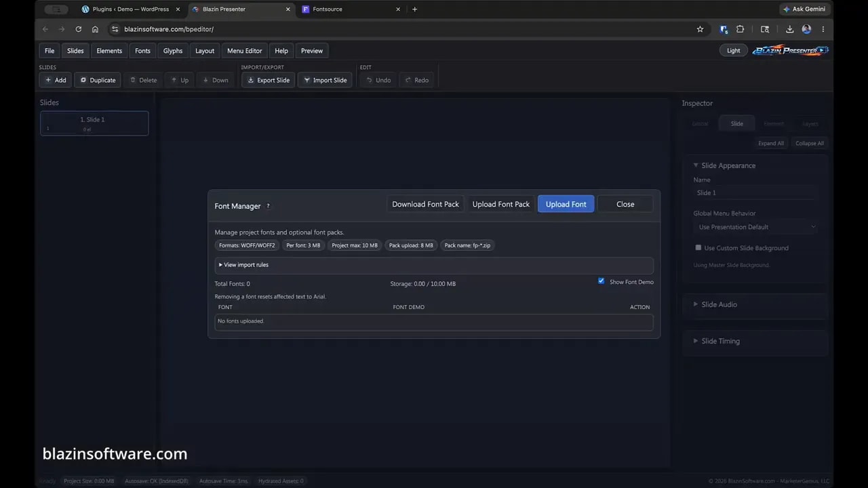The image size is (868, 488).
Task: Add a new slide
Action: (x=56, y=80)
